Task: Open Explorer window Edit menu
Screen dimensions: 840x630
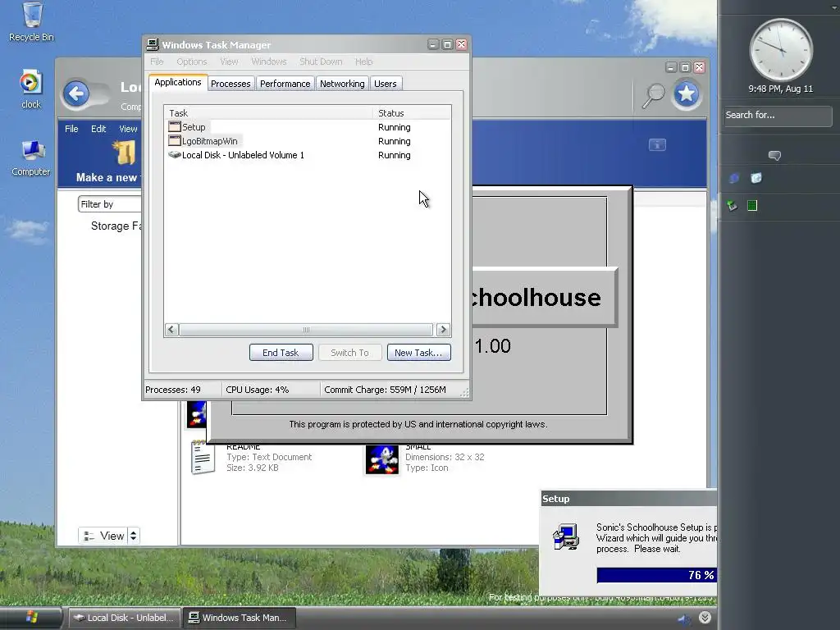Action: click(98, 129)
